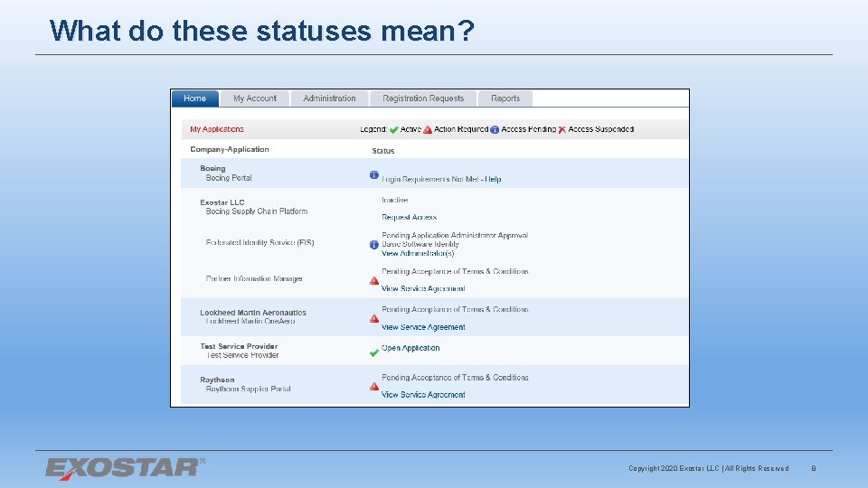Select the Federated Identity Service (FIS) entry
Viewport: 868px width, 488px height.
point(259,242)
